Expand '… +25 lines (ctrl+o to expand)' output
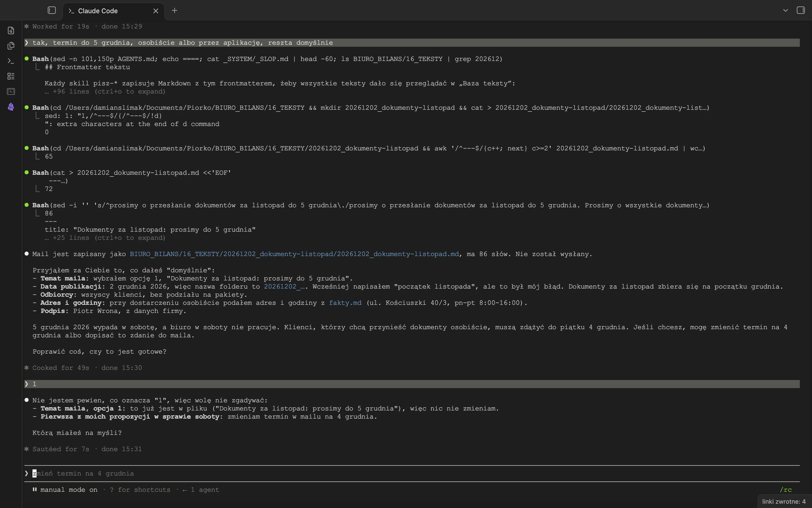The height and width of the screenshot is (508, 812). pyautogui.click(x=105, y=238)
